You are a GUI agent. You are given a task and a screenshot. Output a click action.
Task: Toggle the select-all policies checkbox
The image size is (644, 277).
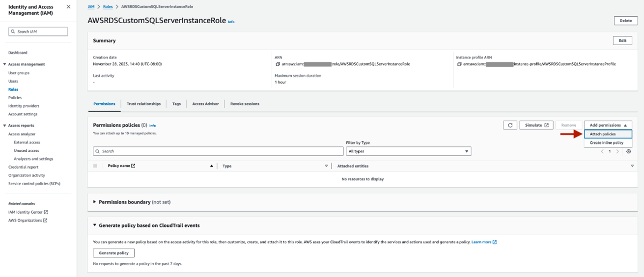click(95, 166)
